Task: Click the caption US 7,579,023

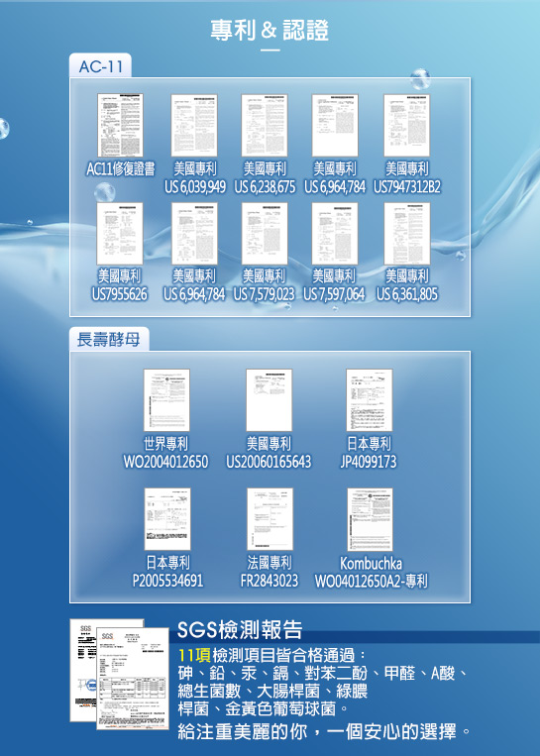Action: (264, 294)
